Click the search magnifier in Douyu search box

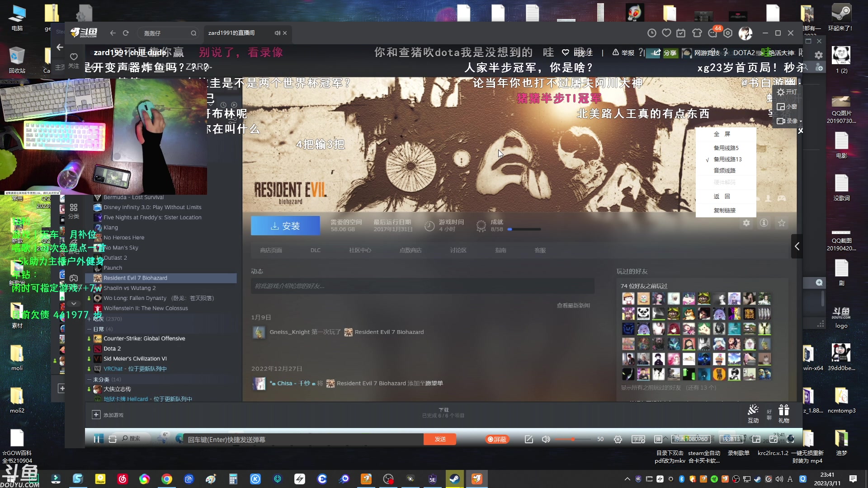[x=193, y=33]
